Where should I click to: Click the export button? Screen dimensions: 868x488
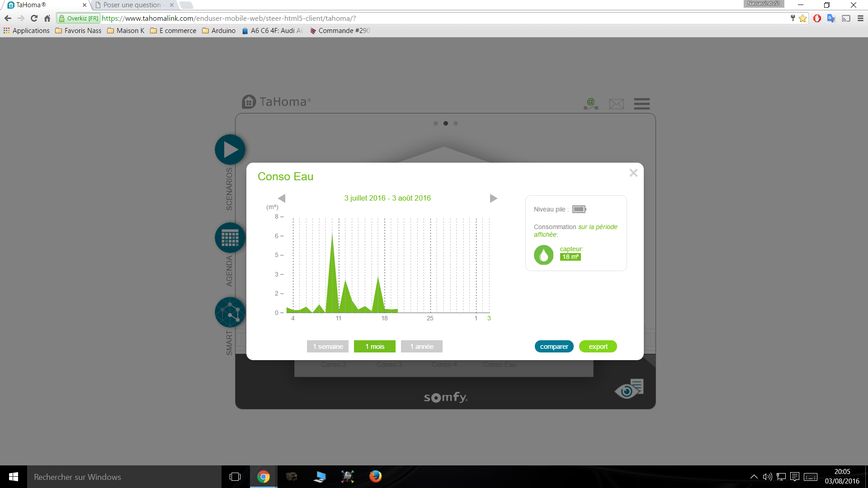tap(598, 347)
